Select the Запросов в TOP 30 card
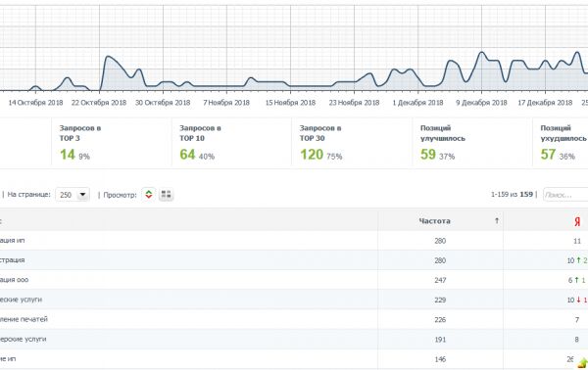The height and width of the screenshot is (370, 588). pyautogui.click(x=352, y=143)
